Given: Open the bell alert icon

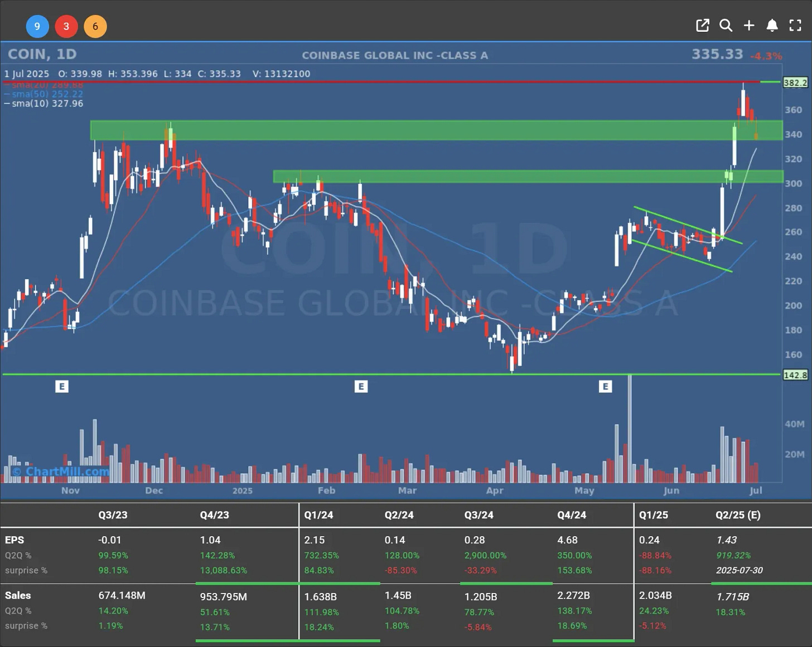Looking at the screenshot, I should [772, 26].
